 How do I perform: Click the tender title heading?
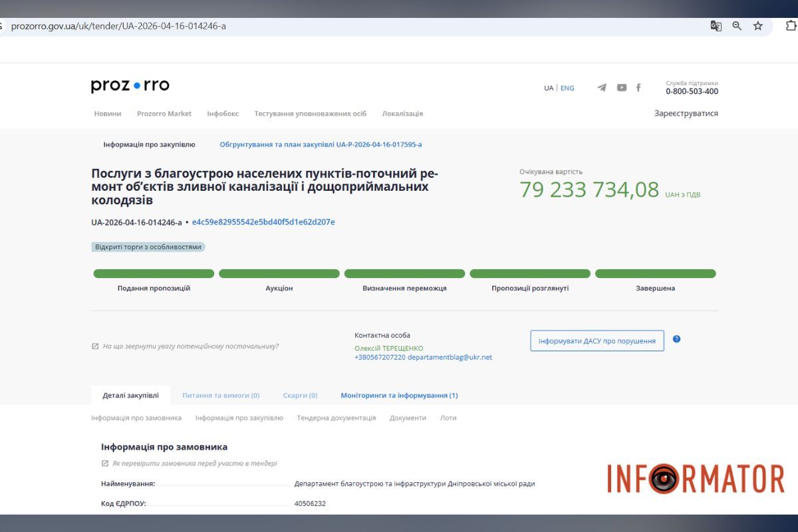coord(265,187)
